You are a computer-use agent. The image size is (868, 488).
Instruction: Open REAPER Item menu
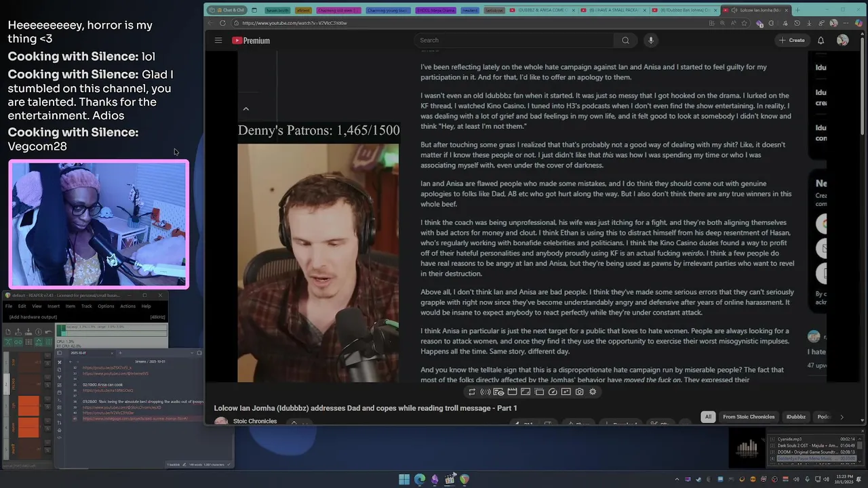[71, 306]
